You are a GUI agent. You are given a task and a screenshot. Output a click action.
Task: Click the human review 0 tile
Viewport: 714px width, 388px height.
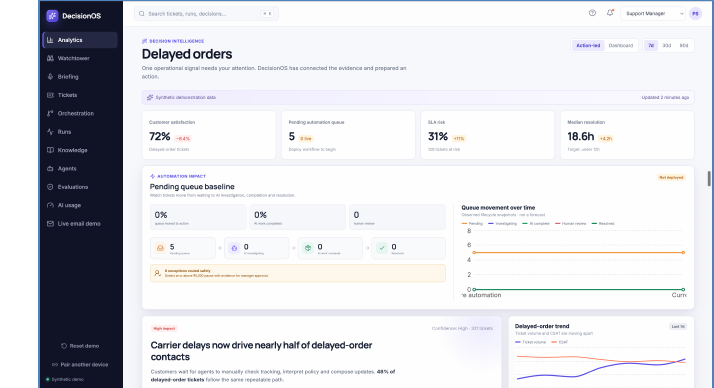tap(397, 217)
